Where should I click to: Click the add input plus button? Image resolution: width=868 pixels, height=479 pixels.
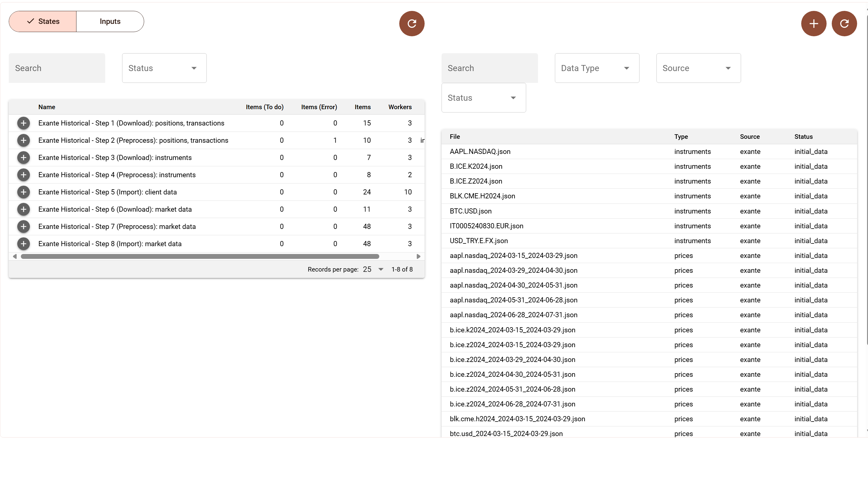coord(813,24)
